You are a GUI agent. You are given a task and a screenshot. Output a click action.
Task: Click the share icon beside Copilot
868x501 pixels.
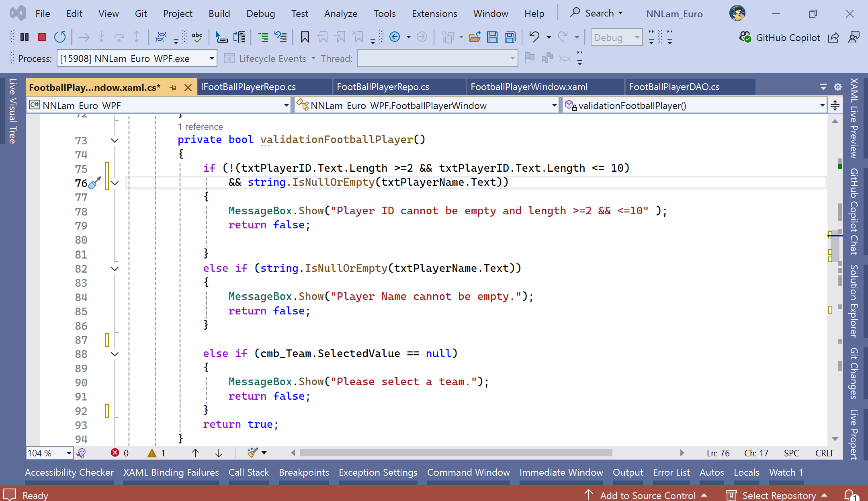(x=833, y=37)
